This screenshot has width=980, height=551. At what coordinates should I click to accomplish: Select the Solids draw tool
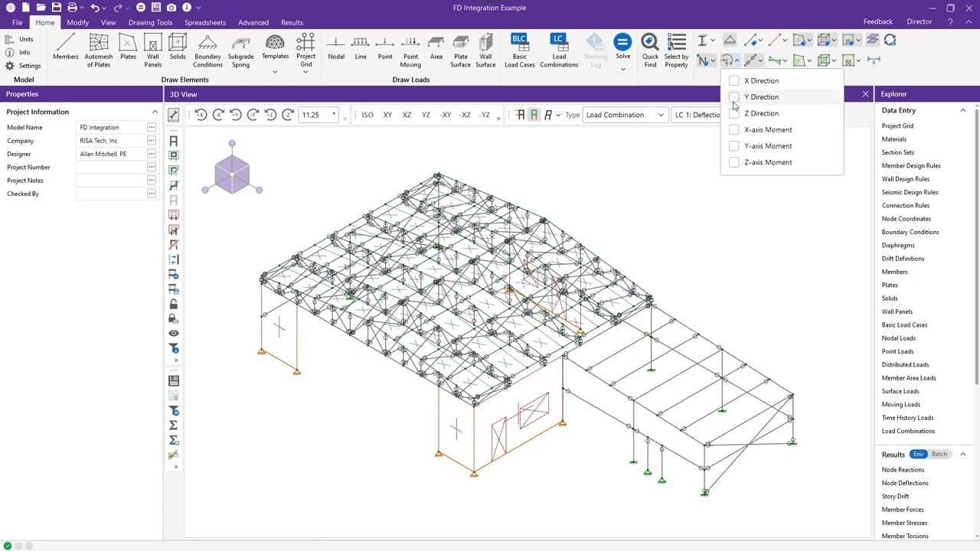tap(178, 47)
